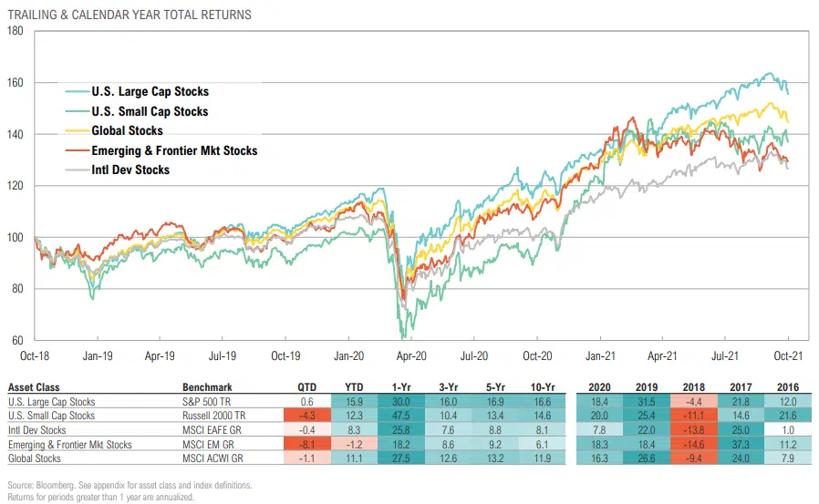Select the Intl Dev Stocks legend label
819x504 pixels.
pos(130,170)
